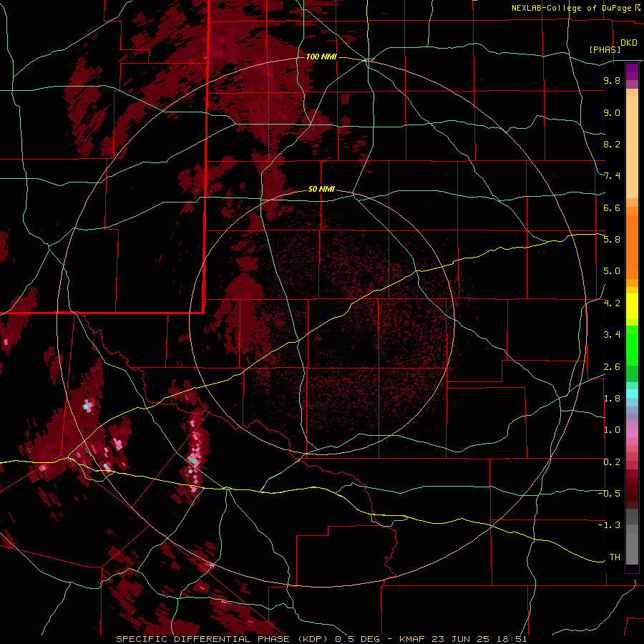Select the 50 NMI range ring label

coord(321,189)
